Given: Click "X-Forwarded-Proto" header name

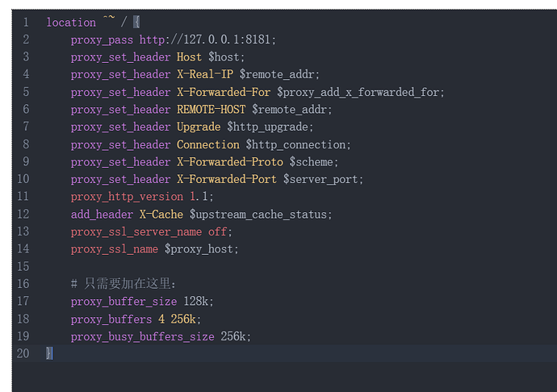Looking at the screenshot, I should click(x=230, y=162).
